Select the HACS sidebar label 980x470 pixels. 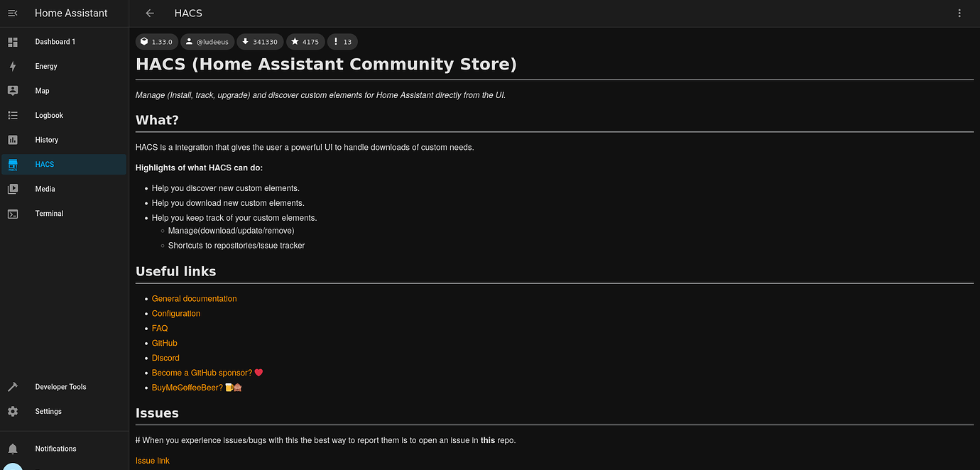coord(45,165)
